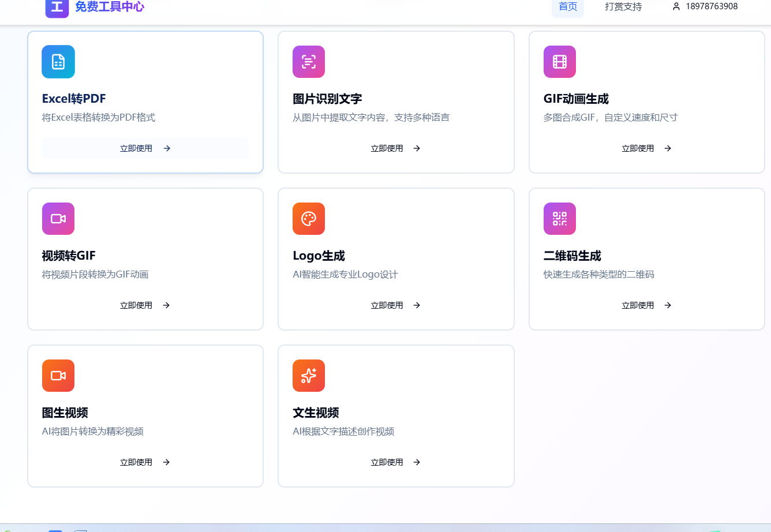
Task: Click the 图生视频 orange camera icon
Action: coord(58,376)
